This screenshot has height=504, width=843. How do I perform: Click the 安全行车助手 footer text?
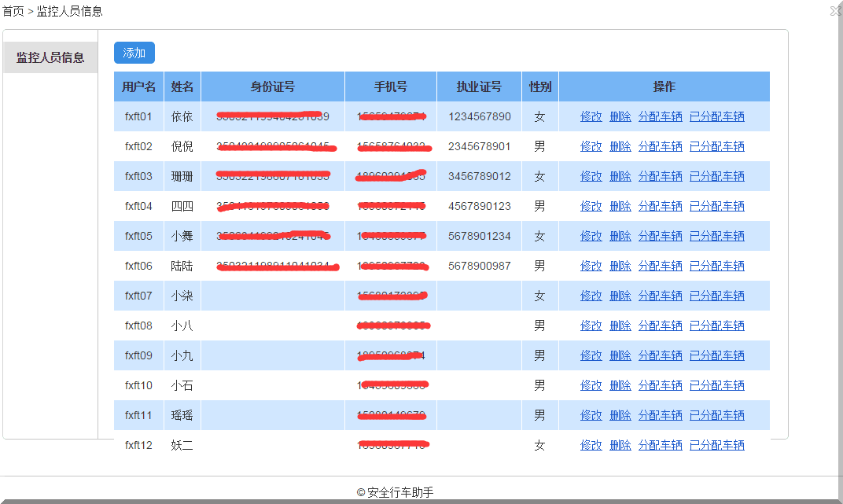pyautogui.click(x=402, y=491)
